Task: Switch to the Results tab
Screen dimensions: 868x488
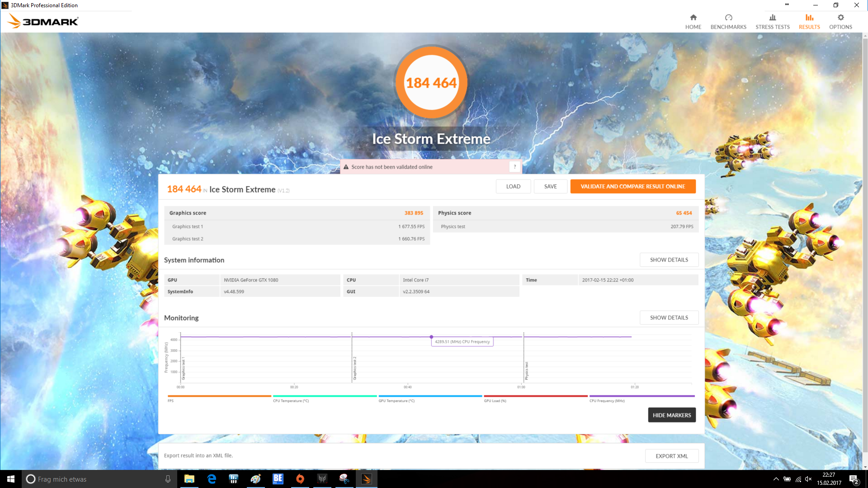Action: point(809,21)
